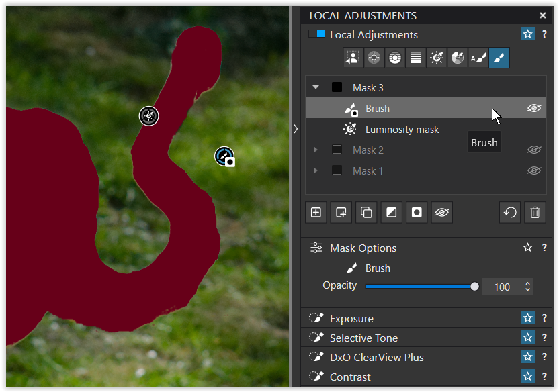Select the Luminosity mask layer entry
559x392 pixels.
coord(402,129)
